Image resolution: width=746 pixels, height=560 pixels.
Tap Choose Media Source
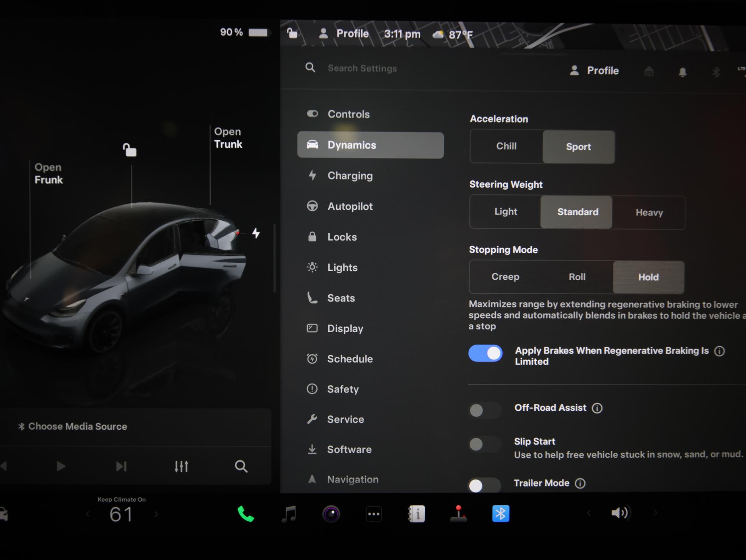click(73, 427)
